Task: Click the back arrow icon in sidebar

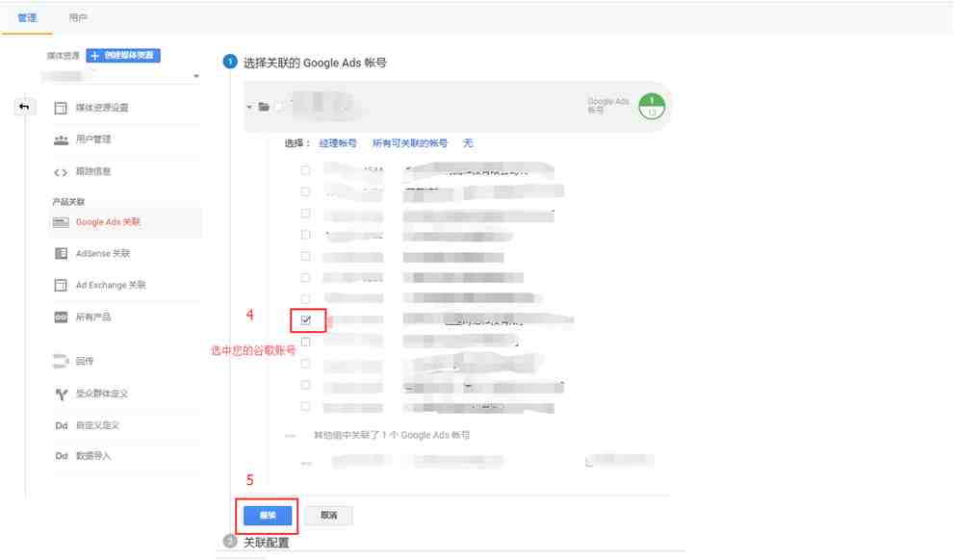Action: [24, 107]
